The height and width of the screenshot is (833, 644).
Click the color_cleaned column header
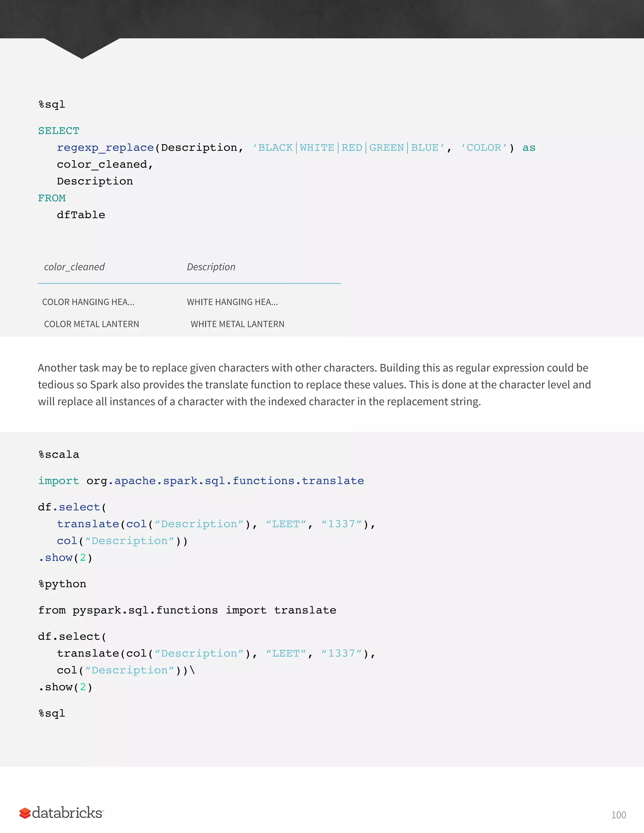[75, 267]
